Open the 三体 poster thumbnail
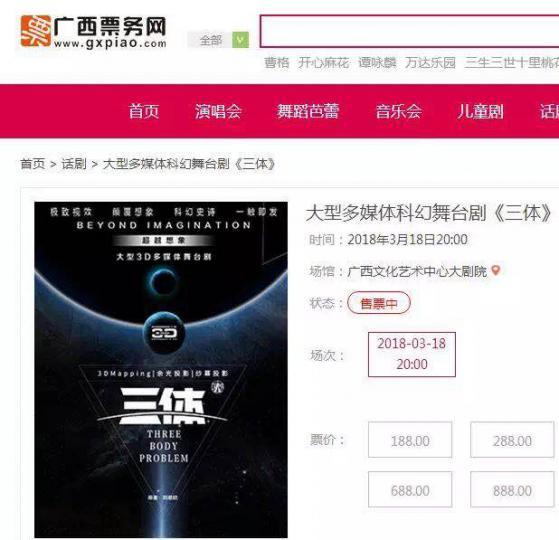Viewport: 559px width, 540px height. point(161,370)
